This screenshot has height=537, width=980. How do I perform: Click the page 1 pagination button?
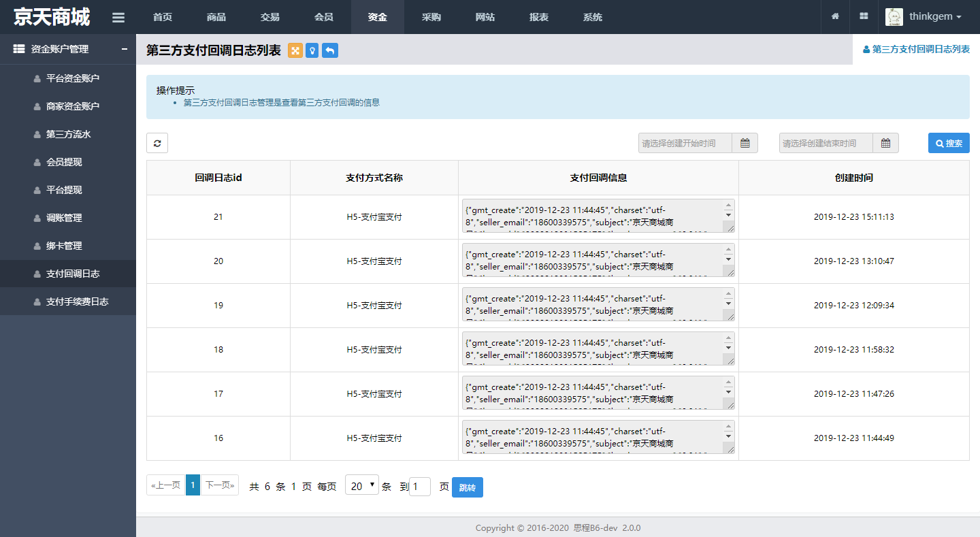coord(193,485)
